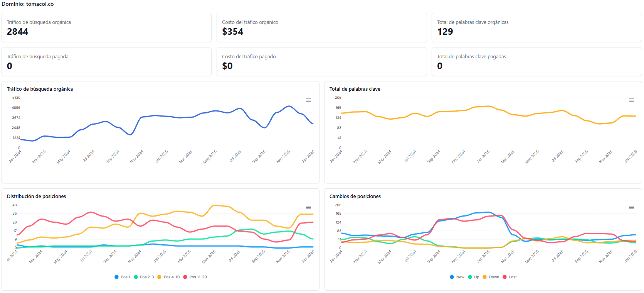This screenshot has height=293, width=644.
Task: Open the Distribución de posiciones chart menu
Action: [x=308, y=207]
